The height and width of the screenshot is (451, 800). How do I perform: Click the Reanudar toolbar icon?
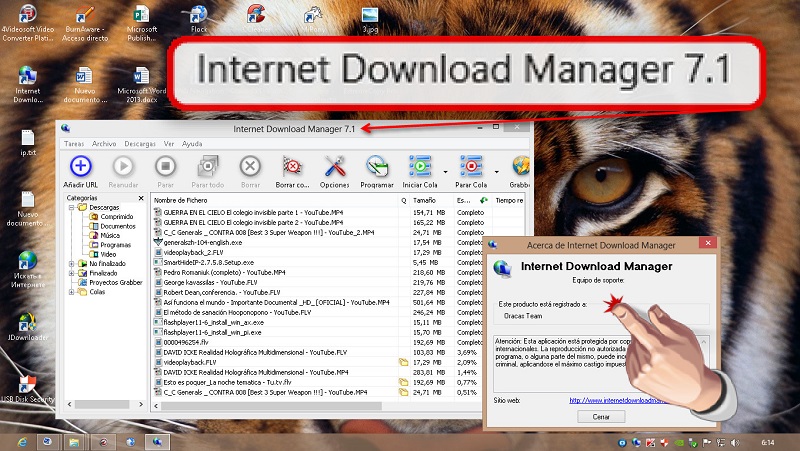[x=123, y=166]
